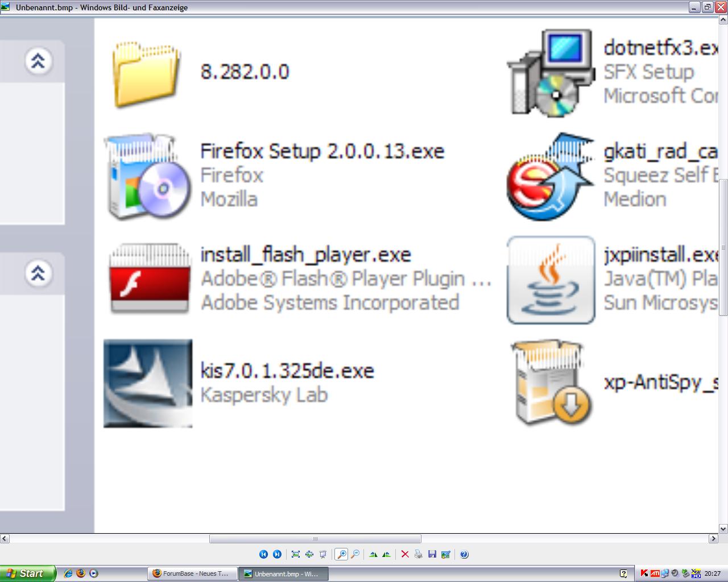728x582 pixels.
Task: Click the Squeez gkati_rad icon in image
Action: [x=551, y=177]
